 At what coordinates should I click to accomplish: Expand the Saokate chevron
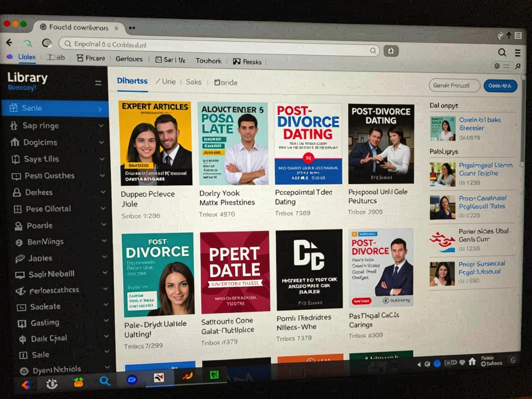point(106,305)
